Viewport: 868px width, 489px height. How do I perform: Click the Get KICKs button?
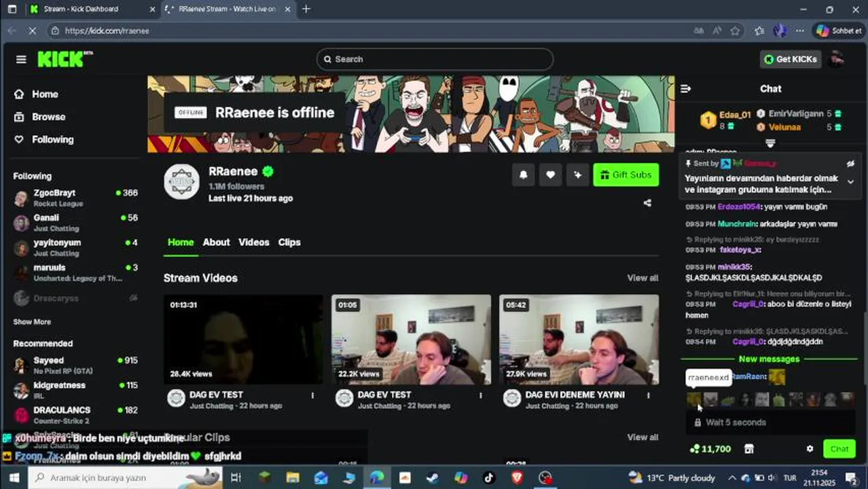[x=791, y=59]
